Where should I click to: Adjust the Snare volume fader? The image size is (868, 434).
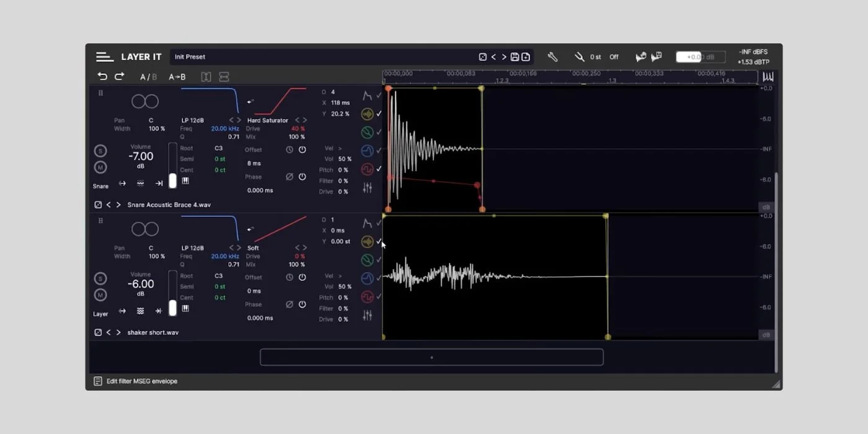click(172, 180)
